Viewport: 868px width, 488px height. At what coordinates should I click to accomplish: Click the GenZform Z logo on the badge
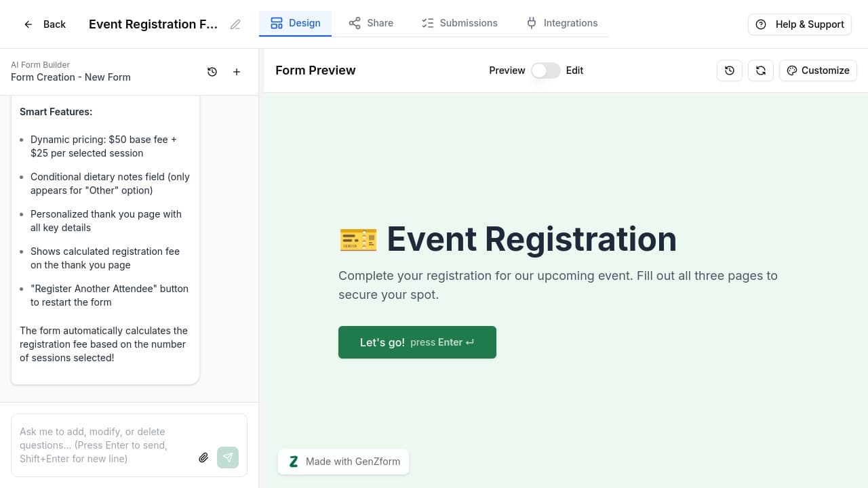pos(294,461)
